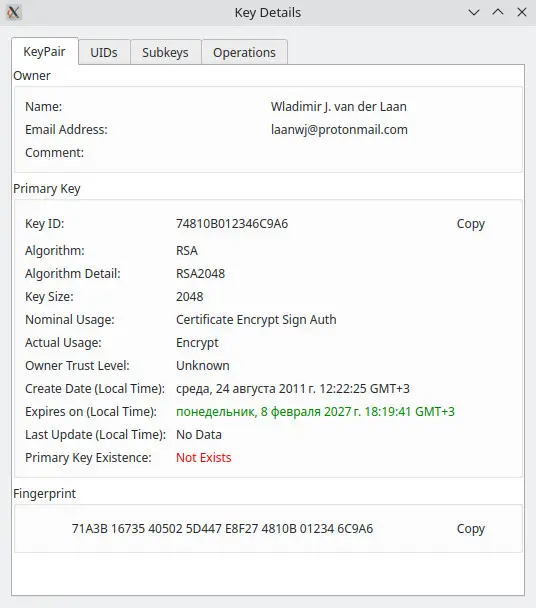The width and height of the screenshot is (536, 608).
Task: Select the Operations tab
Action: [244, 52]
